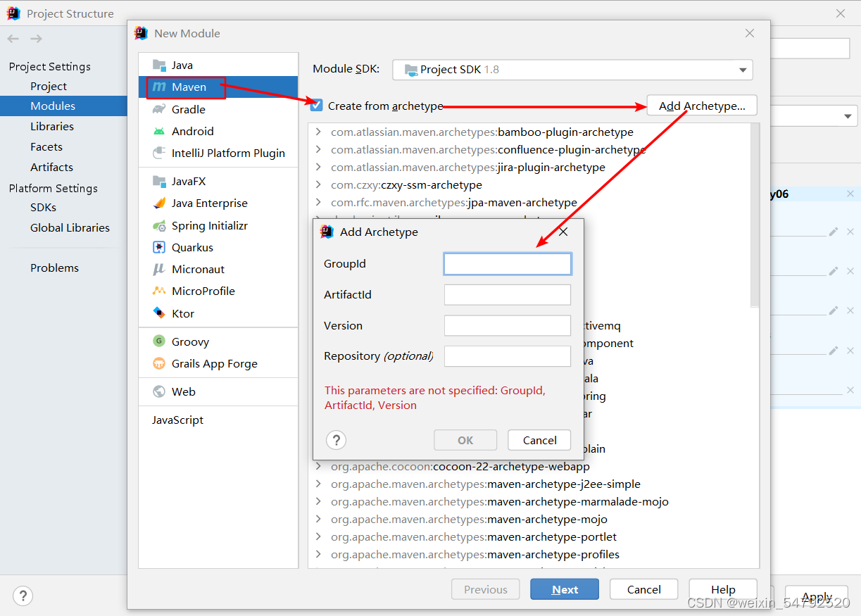Select the Java module type icon
This screenshot has height=616, width=861.
pos(159,65)
